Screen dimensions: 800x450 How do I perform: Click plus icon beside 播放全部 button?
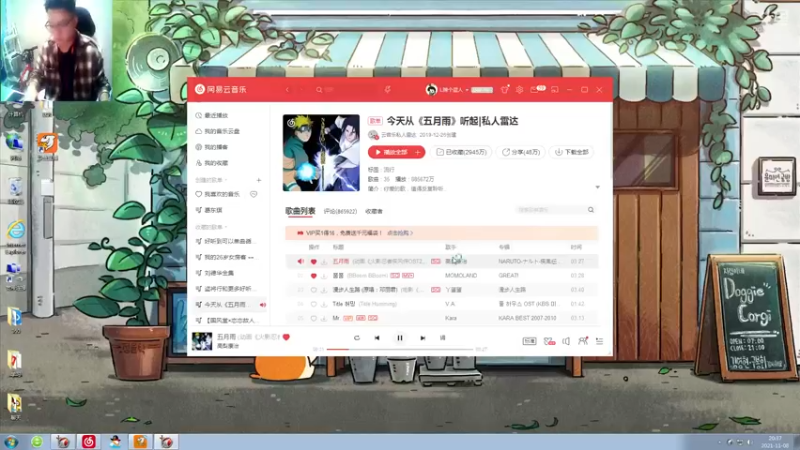point(418,152)
